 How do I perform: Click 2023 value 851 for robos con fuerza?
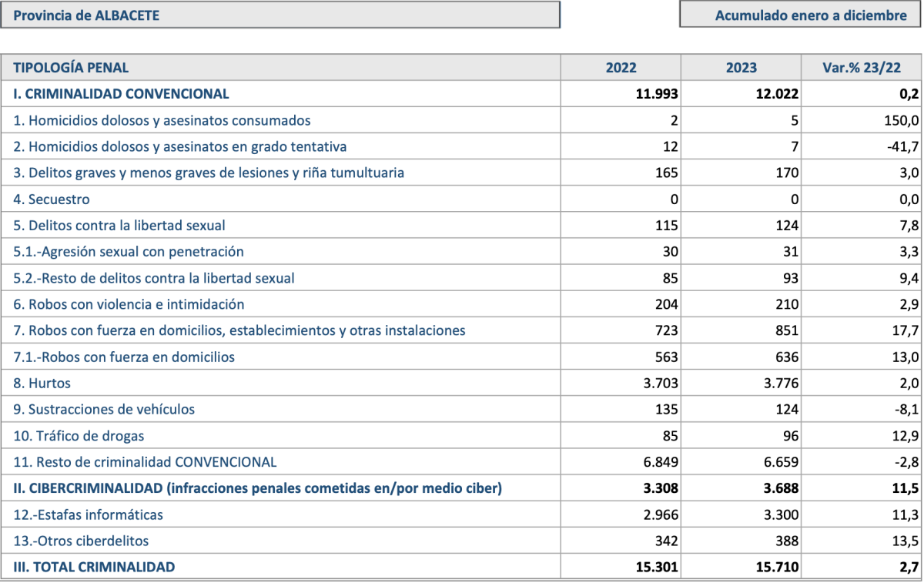788,330
